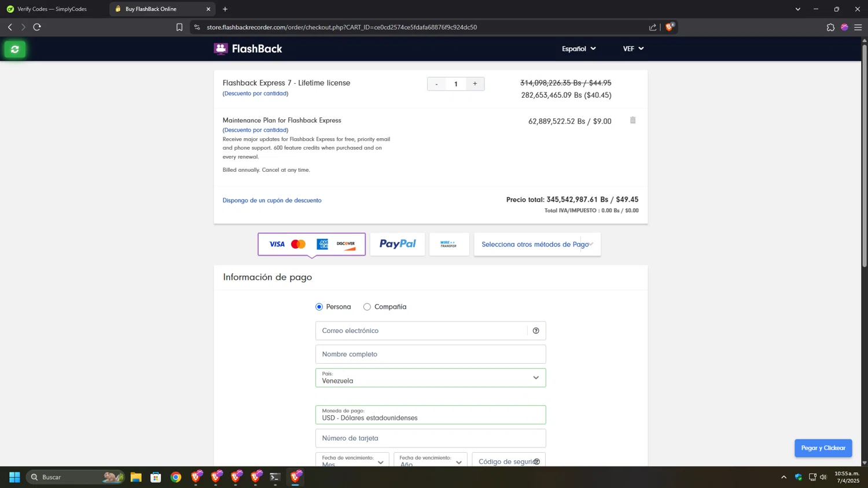Click Dispongo de un cupón de descuento
Image resolution: width=868 pixels, height=488 pixels.
272,201
